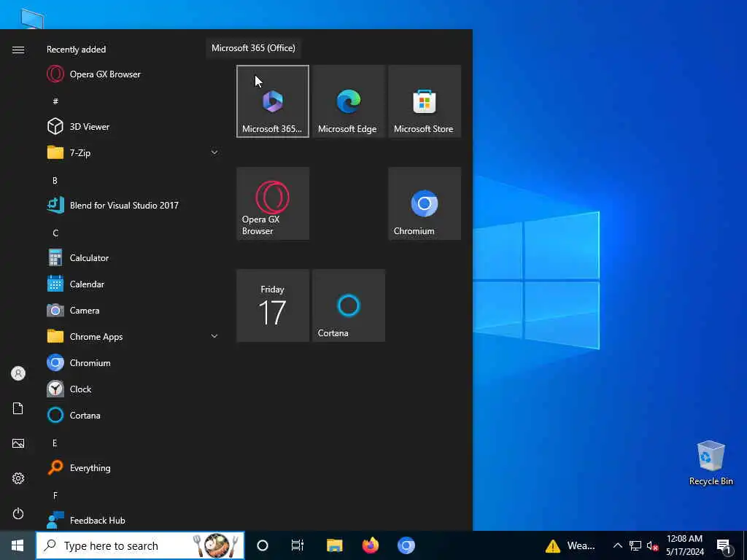
Task: Open Feedback Hub
Action: (x=132, y=520)
